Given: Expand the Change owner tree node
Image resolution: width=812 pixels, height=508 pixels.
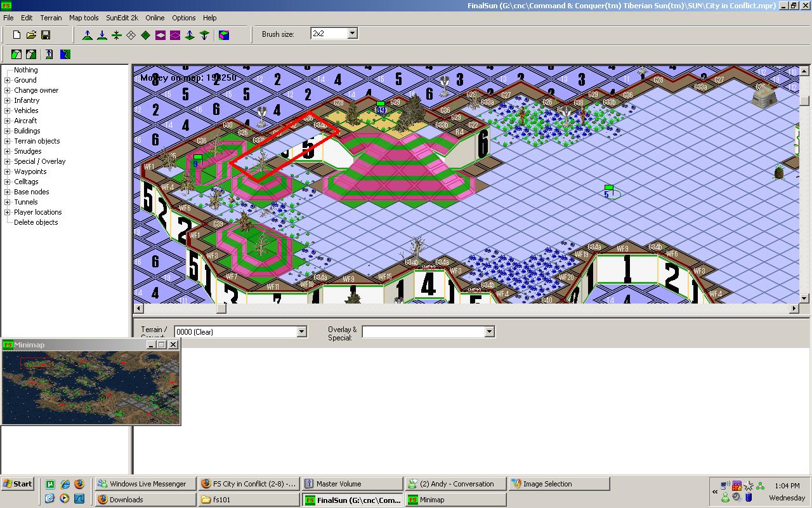Looking at the screenshot, I should point(8,90).
